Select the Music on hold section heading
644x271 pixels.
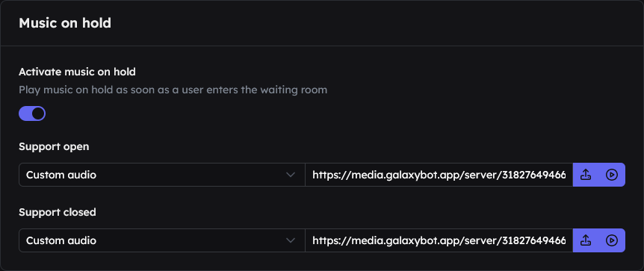[x=65, y=23]
